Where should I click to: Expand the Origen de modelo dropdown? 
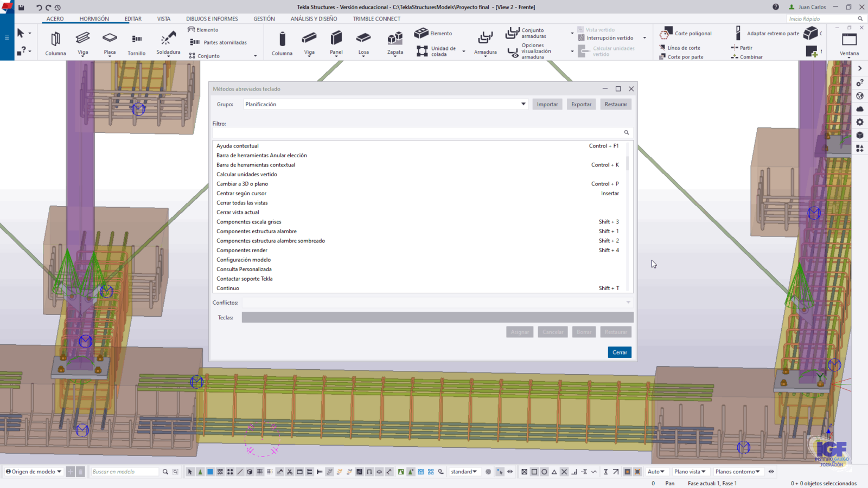click(x=34, y=472)
